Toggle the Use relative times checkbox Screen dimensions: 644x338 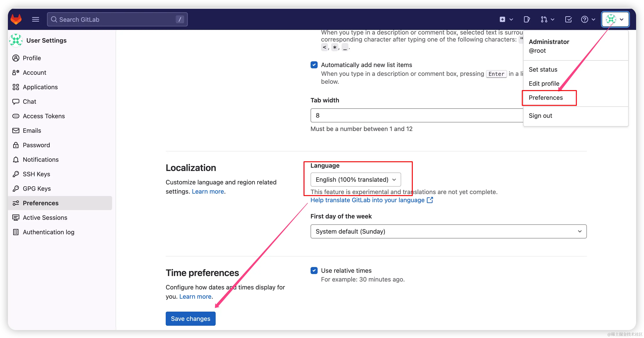[x=314, y=271]
